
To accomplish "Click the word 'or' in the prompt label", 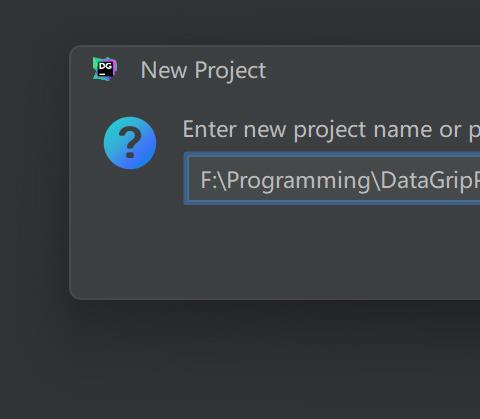I will pyautogui.click(x=450, y=130).
